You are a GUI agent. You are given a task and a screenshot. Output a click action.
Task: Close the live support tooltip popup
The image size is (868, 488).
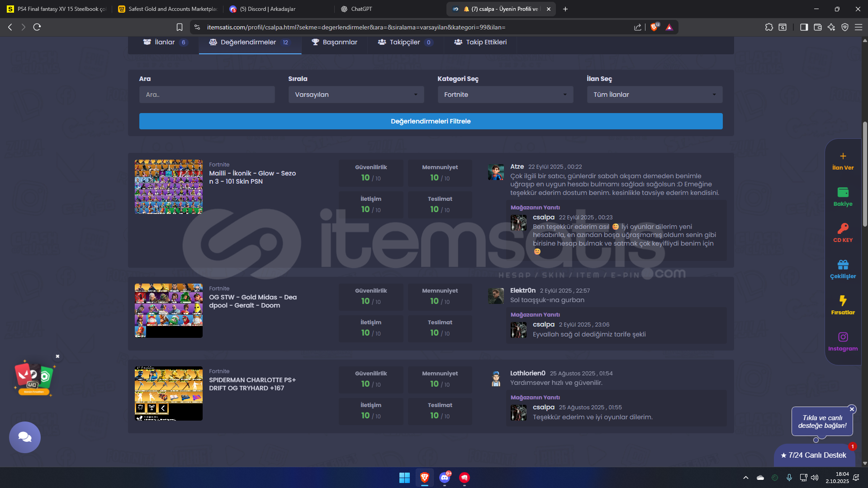coord(852,409)
